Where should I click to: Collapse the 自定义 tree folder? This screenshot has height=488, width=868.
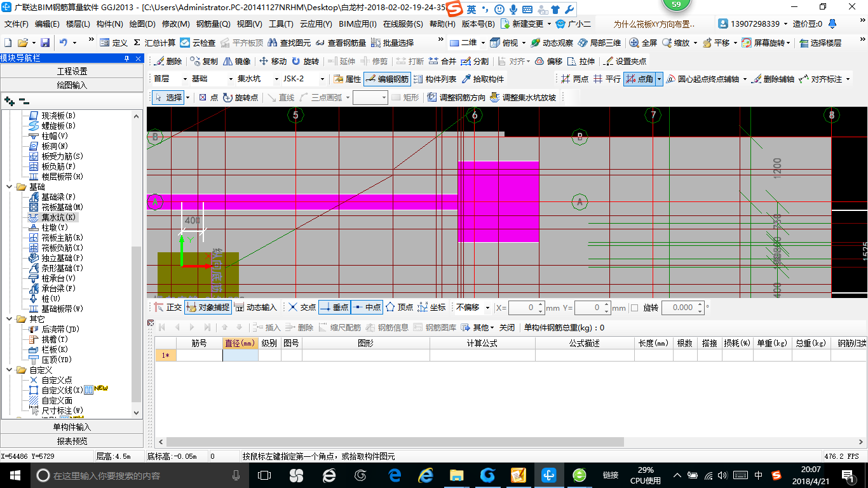[9, 370]
